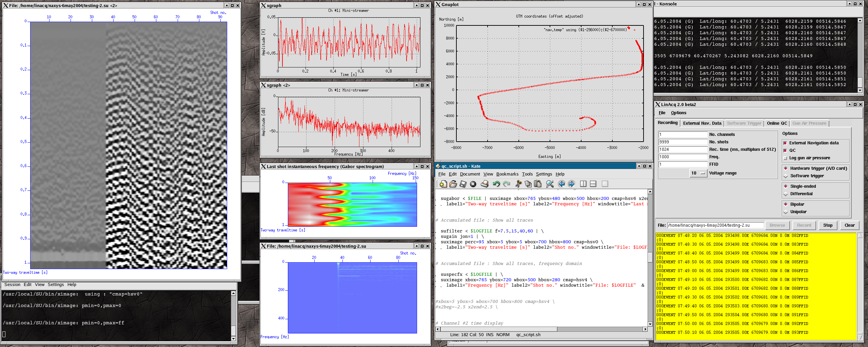
Task: Click the Paste clipboard icon in Kate
Action: 538,184
